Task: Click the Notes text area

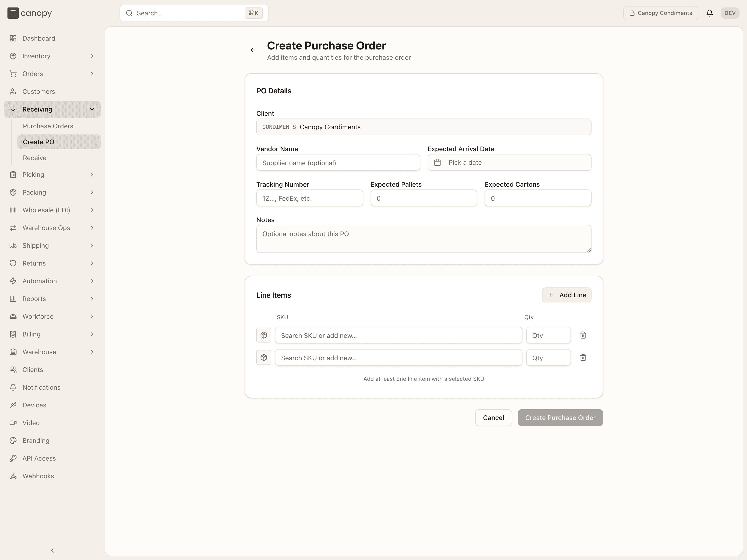Action: pos(424,239)
